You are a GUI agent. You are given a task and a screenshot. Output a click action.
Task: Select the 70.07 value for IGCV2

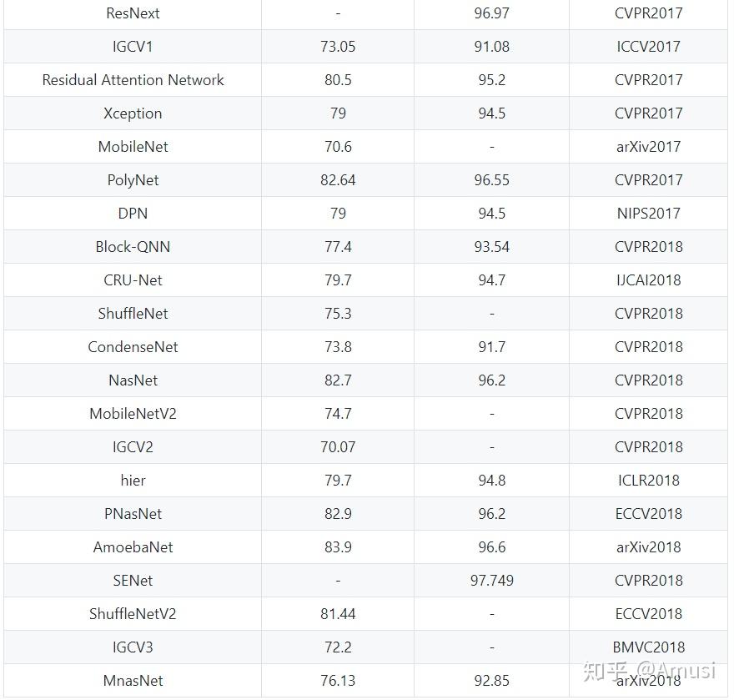click(x=338, y=447)
